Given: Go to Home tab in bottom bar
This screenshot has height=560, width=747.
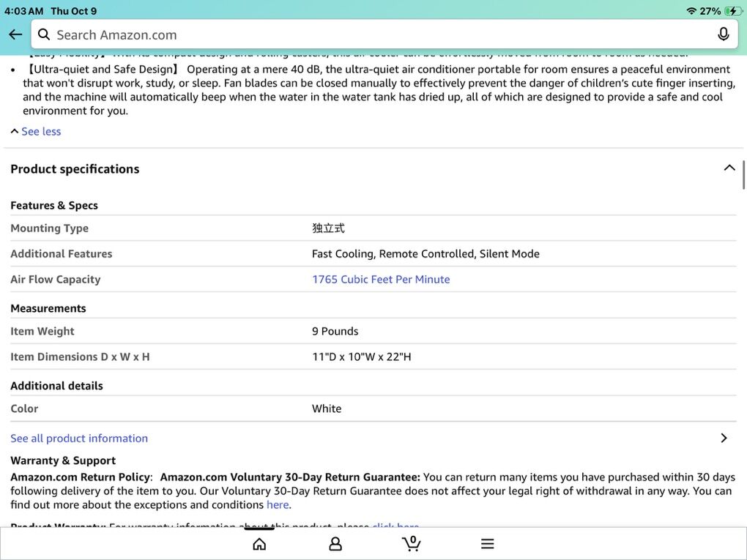Looking at the screenshot, I should coord(259,544).
